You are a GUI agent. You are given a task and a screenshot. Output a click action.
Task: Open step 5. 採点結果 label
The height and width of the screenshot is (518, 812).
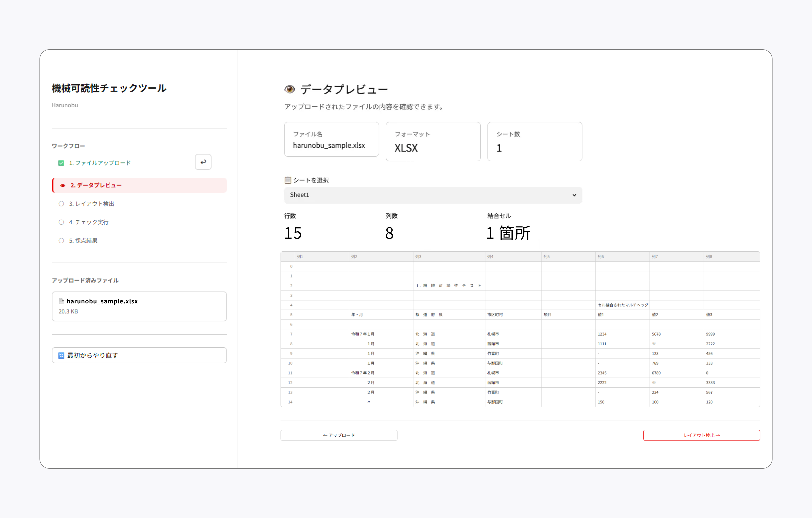pos(83,241)
